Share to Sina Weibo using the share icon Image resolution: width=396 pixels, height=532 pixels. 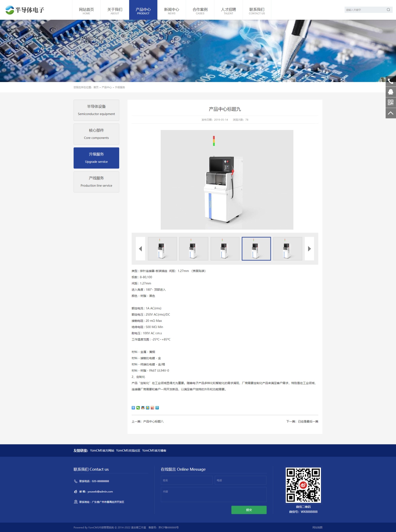152,408
